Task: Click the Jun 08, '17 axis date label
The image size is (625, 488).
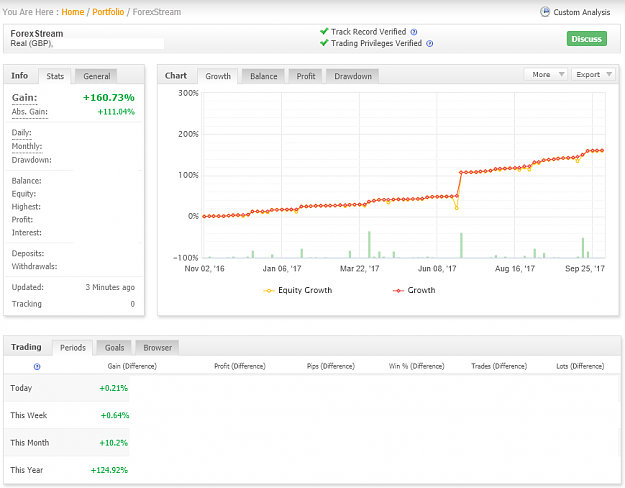Action: tap(437, 269)
